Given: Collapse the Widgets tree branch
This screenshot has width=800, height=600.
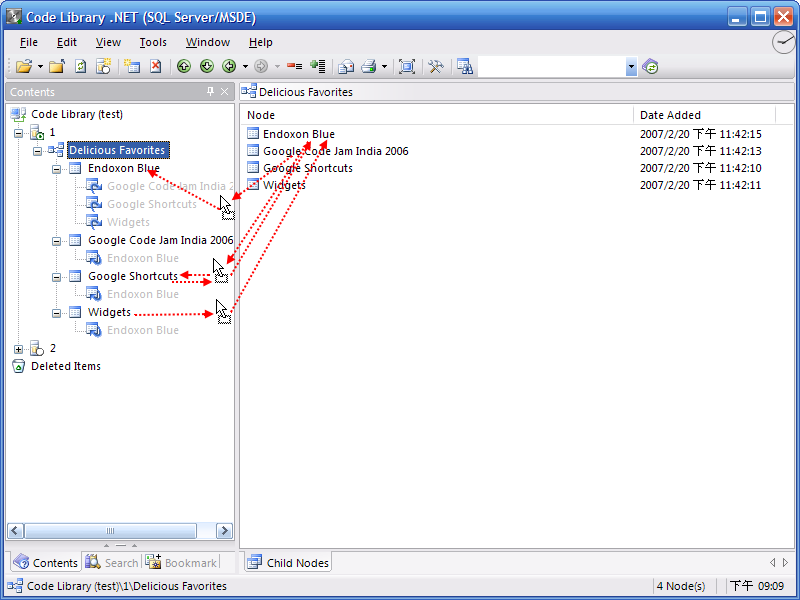Looking at the screenshot, I should pyautogui.click(x=57, y=313).
